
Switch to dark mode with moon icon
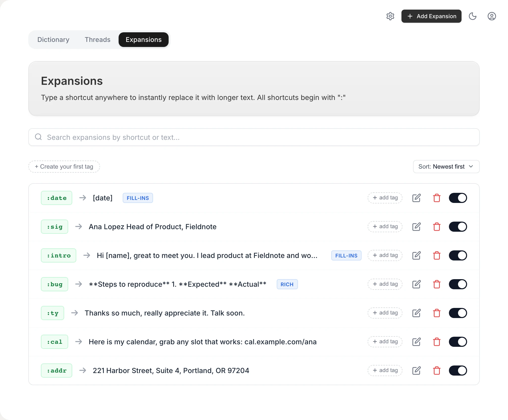pos(472,16)
